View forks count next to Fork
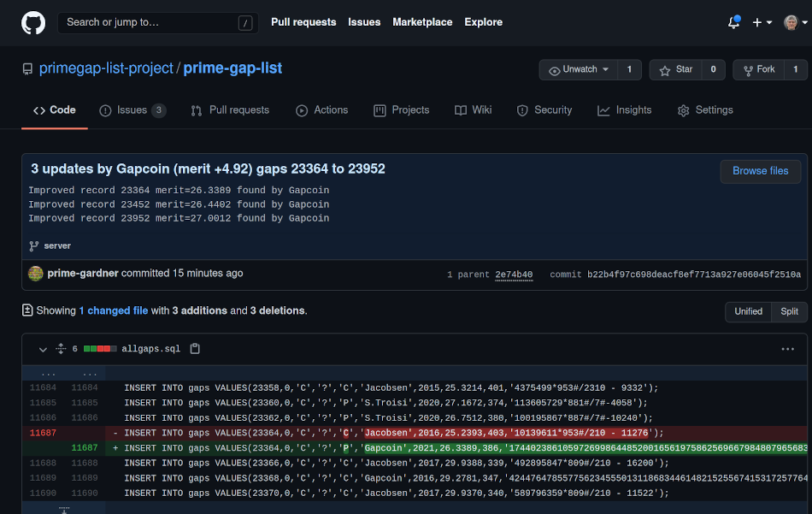This screenshot has height=514, width=812. tap(796, 69)
